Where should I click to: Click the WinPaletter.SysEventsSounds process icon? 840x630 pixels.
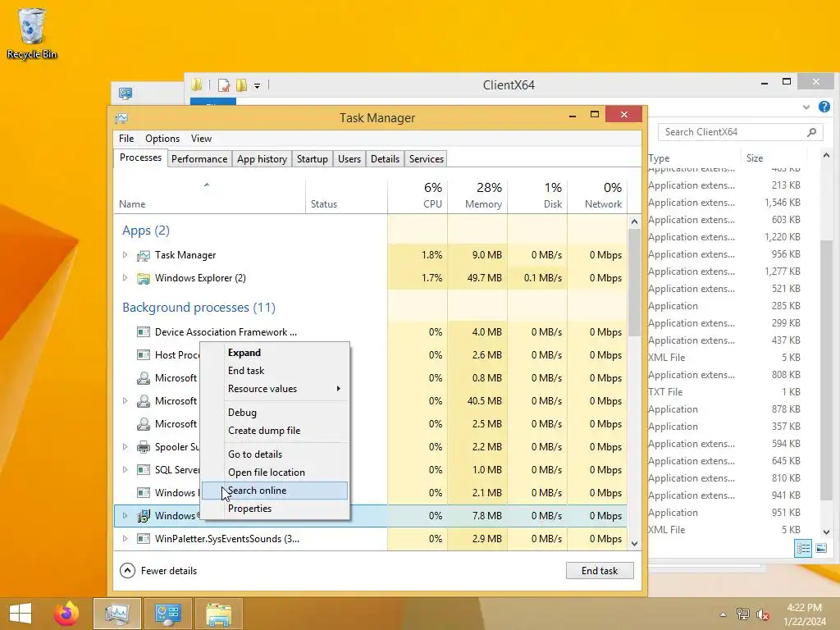(x=143, y=539)
